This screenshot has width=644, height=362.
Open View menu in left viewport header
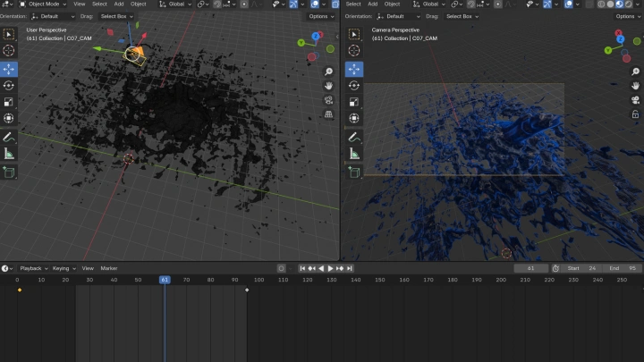click(80, 4)
